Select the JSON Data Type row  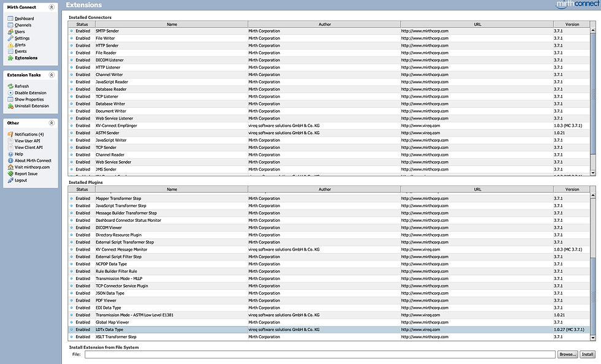(x=329, y=293)
